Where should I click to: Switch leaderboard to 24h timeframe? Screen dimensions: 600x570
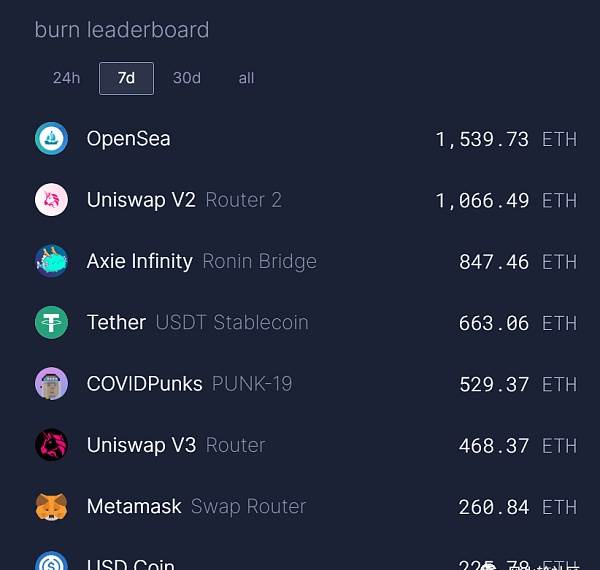pos(67,78)
